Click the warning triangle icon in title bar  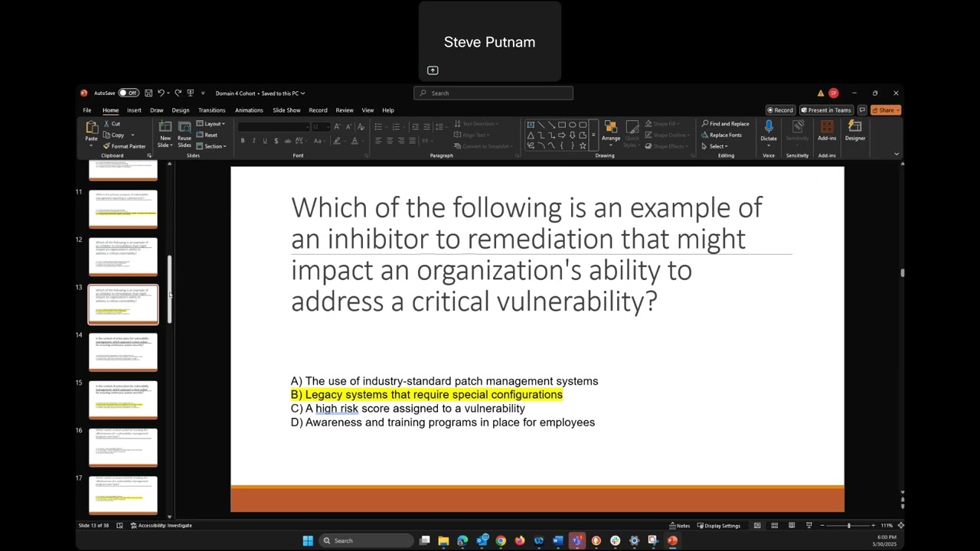[x=821, y=93]
